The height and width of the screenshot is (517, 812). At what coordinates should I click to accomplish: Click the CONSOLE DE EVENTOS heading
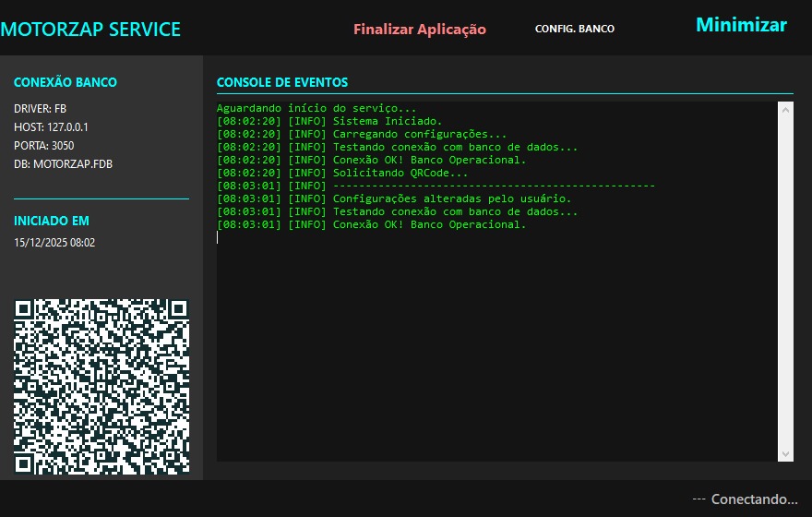(x=281, y=83)
